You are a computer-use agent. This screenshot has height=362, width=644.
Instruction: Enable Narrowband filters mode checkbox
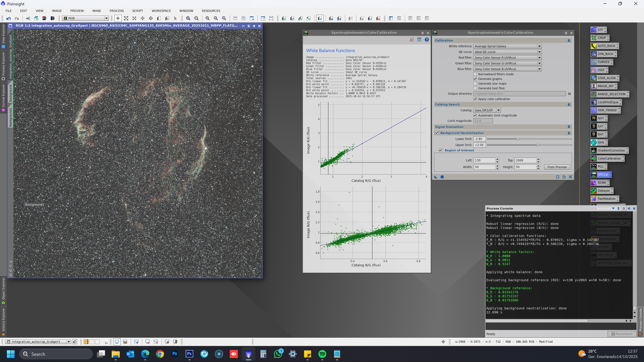point(475,74)
